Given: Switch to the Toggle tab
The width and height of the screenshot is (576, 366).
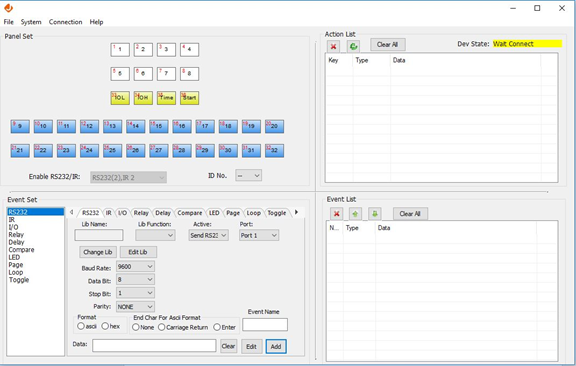Looking at the screenshot, I should point(277,213).
